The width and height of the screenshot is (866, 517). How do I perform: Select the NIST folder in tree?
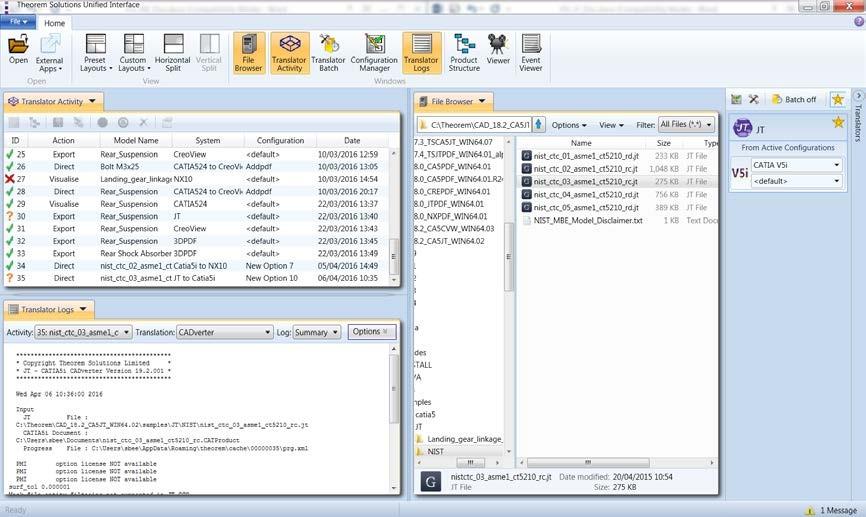click(435, 451)
